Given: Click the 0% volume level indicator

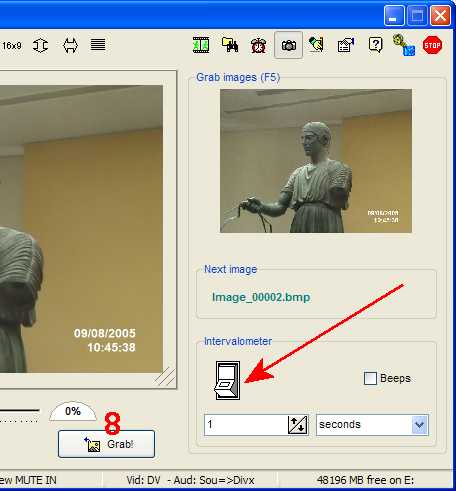Looking at the screenshot, I should (73, 411).
